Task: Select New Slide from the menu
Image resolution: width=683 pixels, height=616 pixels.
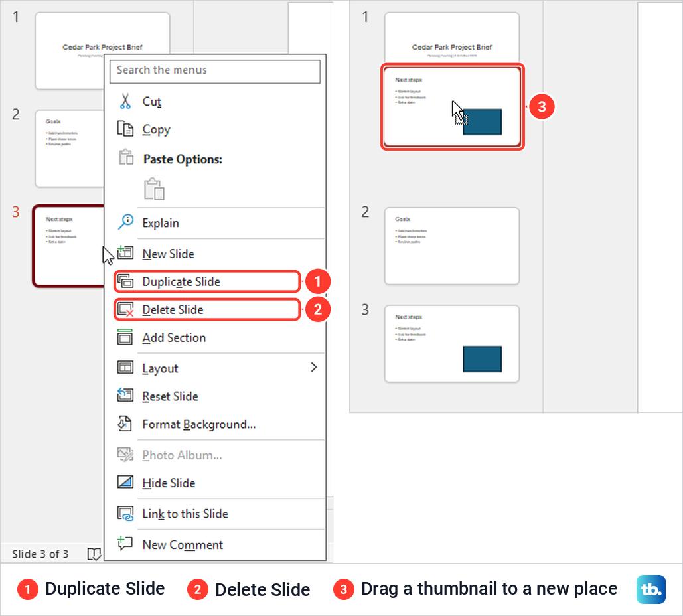Action: [x=216, y=254]
